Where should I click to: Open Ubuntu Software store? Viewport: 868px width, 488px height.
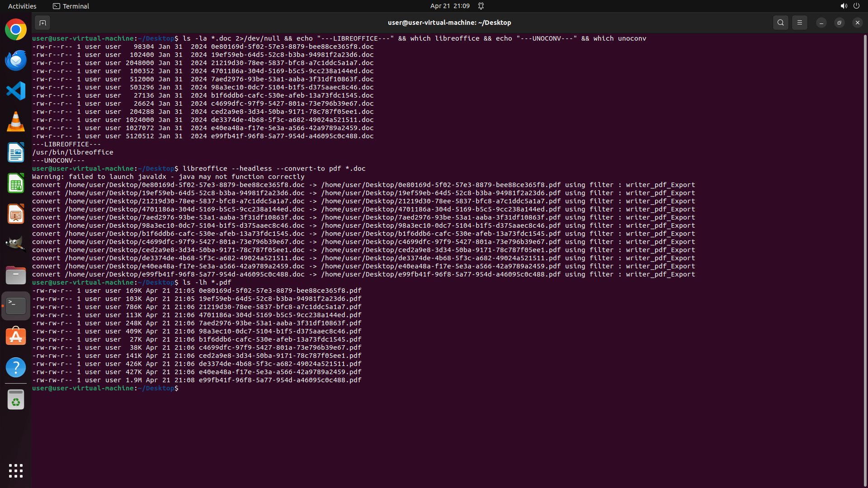(x=16, y=337)
